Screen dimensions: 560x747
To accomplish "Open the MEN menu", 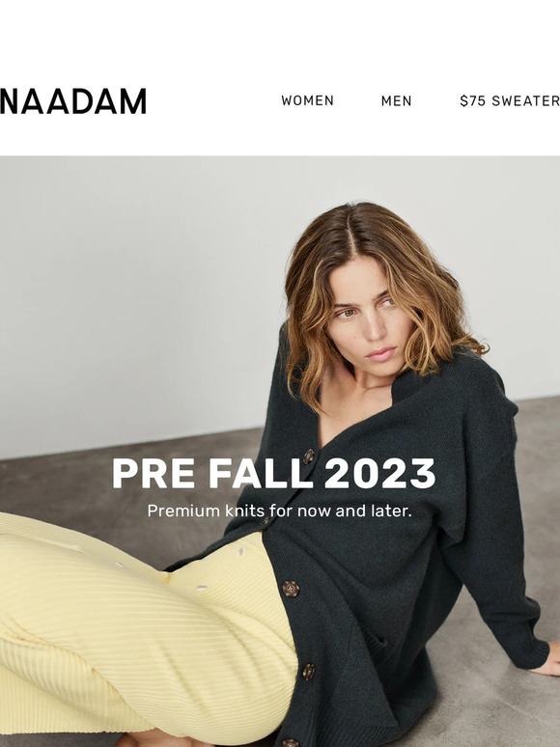I will (x=396, y=101).
